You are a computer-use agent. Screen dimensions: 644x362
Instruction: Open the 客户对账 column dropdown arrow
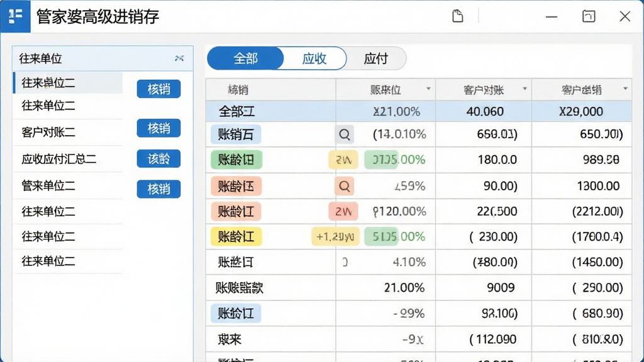525,89
